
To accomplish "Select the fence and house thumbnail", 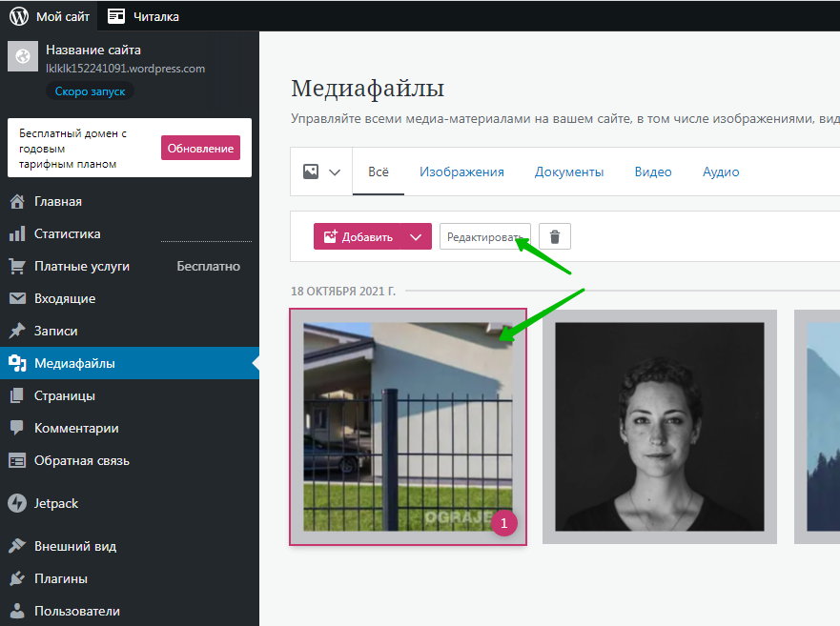I will 408,427.
